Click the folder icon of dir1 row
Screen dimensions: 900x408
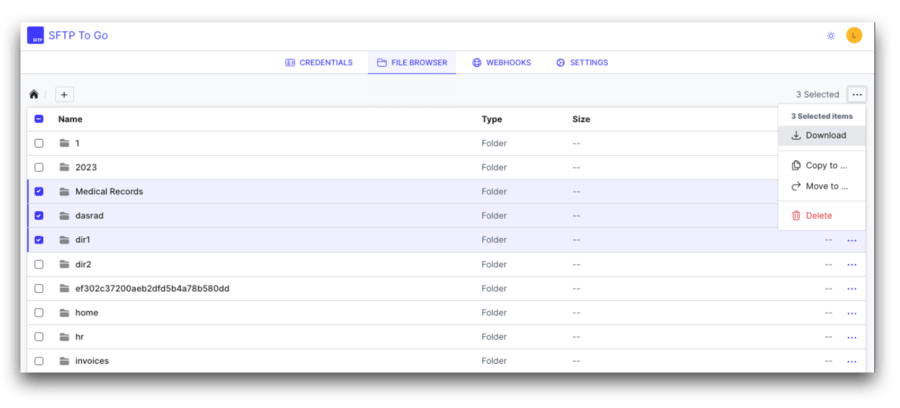(x=64, y=240)
